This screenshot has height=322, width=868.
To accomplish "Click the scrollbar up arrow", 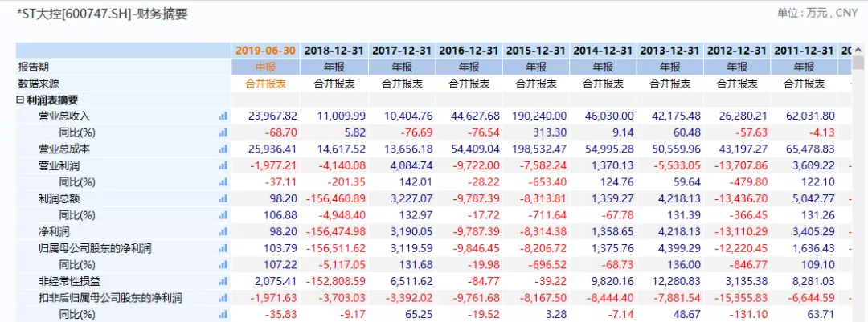I will (858, 49).
